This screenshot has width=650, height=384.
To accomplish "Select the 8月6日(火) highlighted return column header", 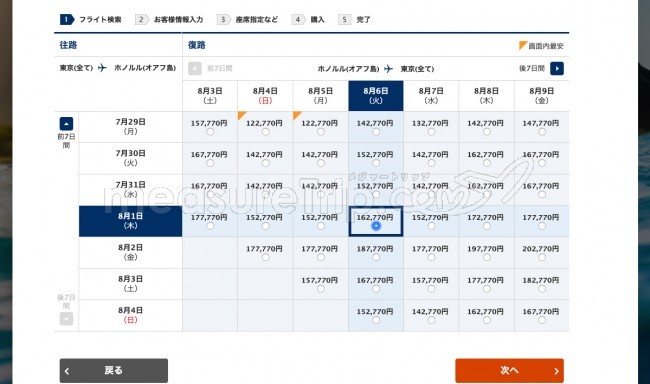I will tap(376, 96).
